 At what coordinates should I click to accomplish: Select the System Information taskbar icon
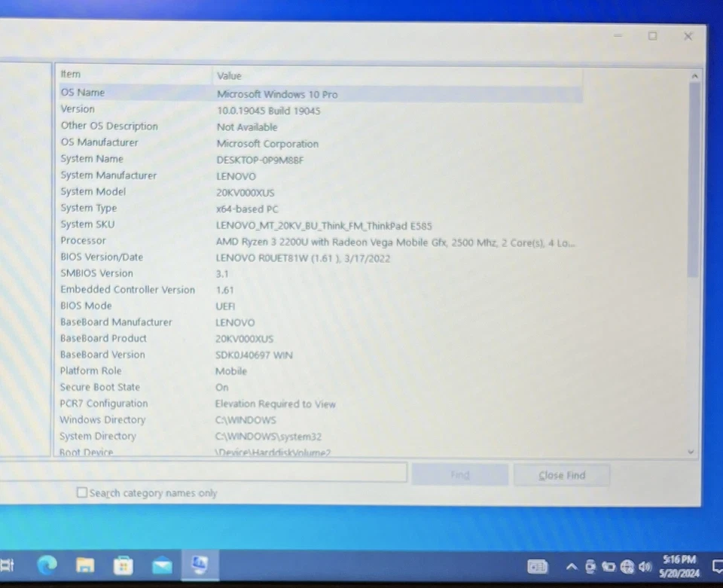199,565
